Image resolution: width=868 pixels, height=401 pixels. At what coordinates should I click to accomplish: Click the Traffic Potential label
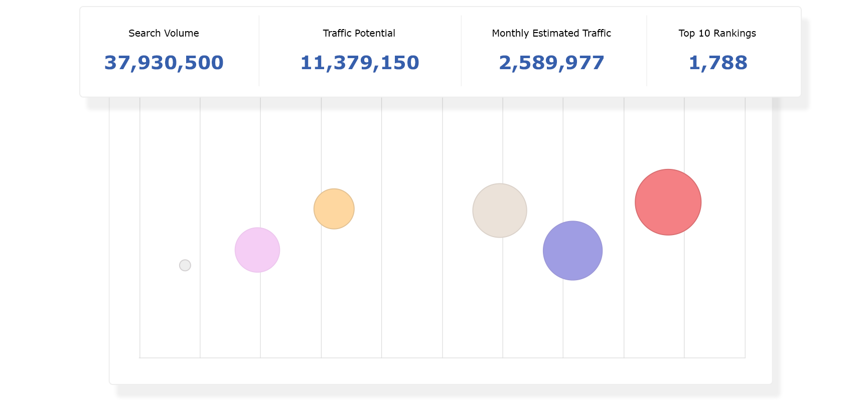coord(359,33)
